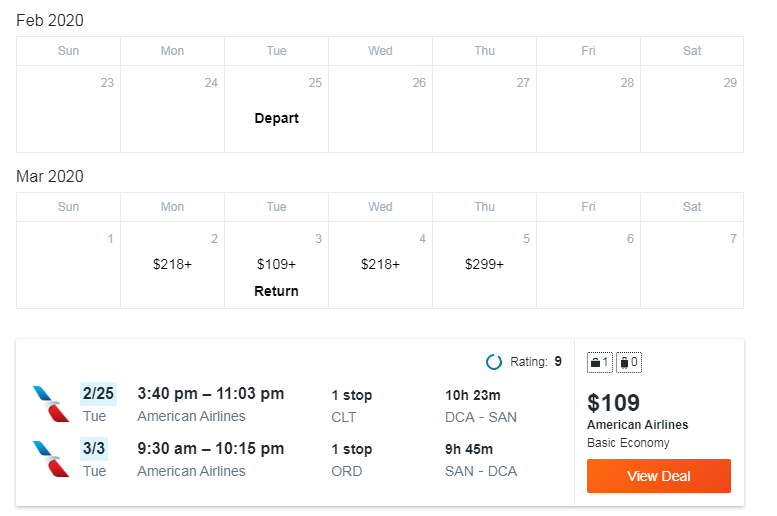Click the 2/25 departure date badge
The width and height of the screenshot is (777, 516).
pyautogui.click(x=98, y=394)
